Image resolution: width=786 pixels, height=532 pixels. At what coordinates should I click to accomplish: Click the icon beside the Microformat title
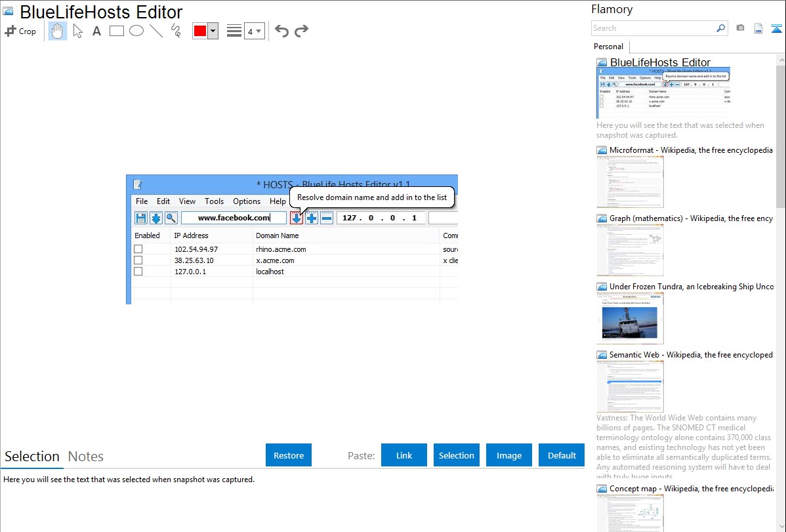(x=602, y=150)
